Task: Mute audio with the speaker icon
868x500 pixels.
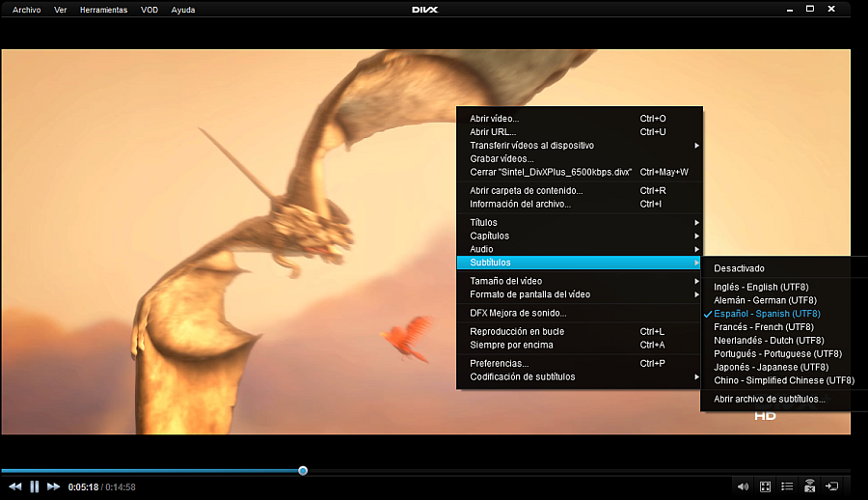Action: (x=743, y=486)
